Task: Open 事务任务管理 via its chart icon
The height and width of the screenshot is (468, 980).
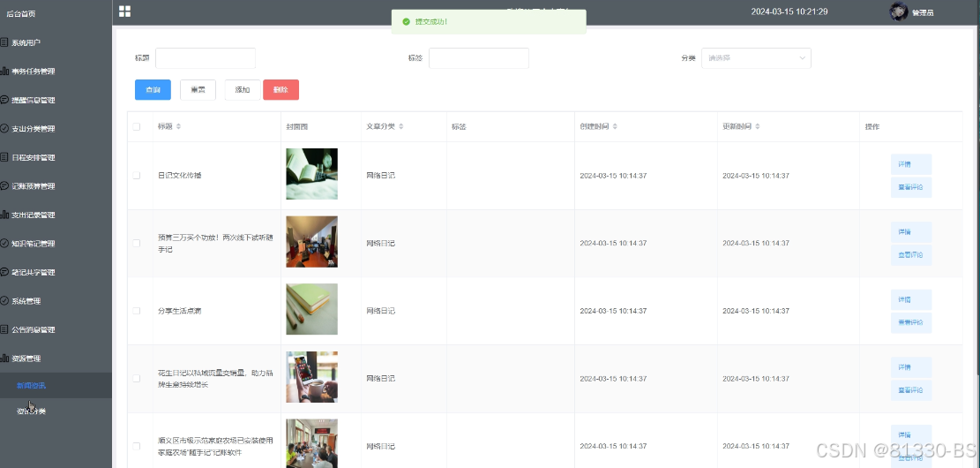Action: pos(4,72)
